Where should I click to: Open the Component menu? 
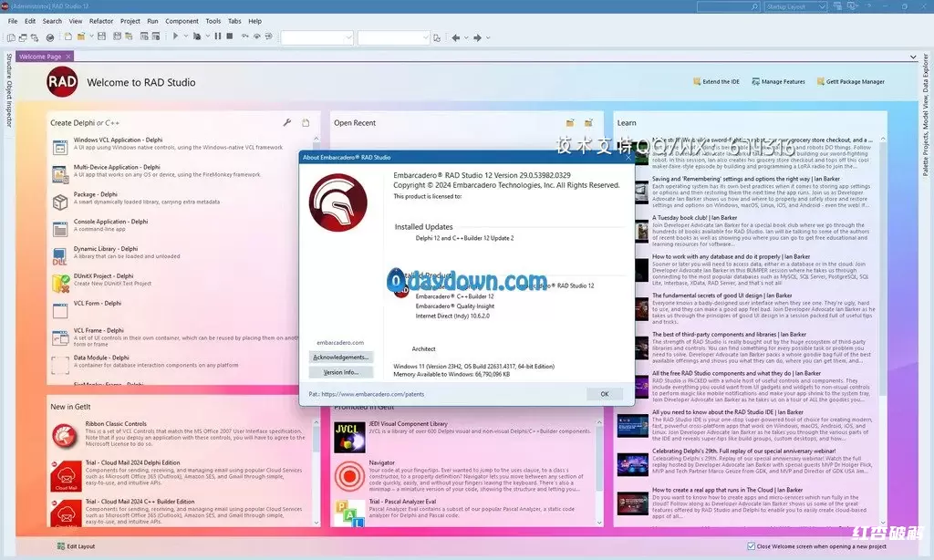[x=182, y=21]
